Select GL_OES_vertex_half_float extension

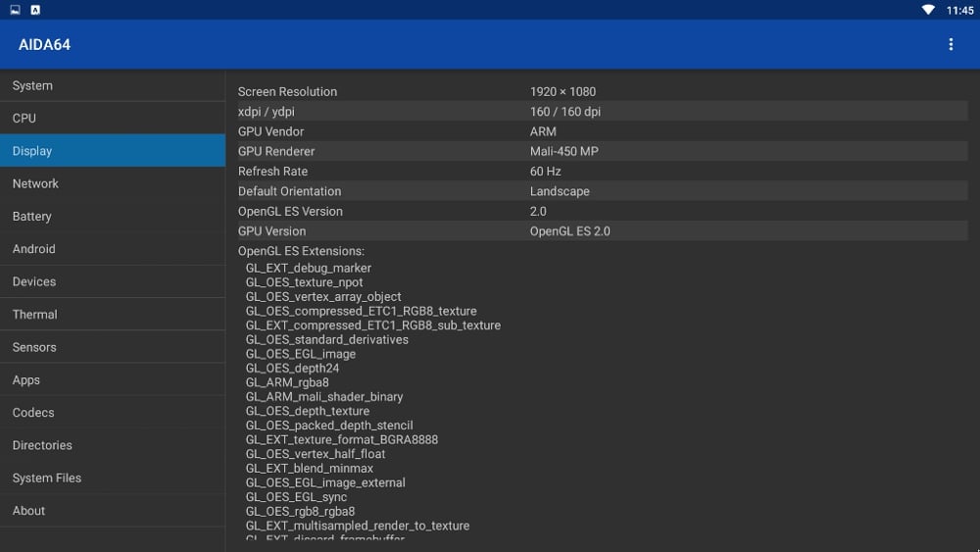pos(315,455)
